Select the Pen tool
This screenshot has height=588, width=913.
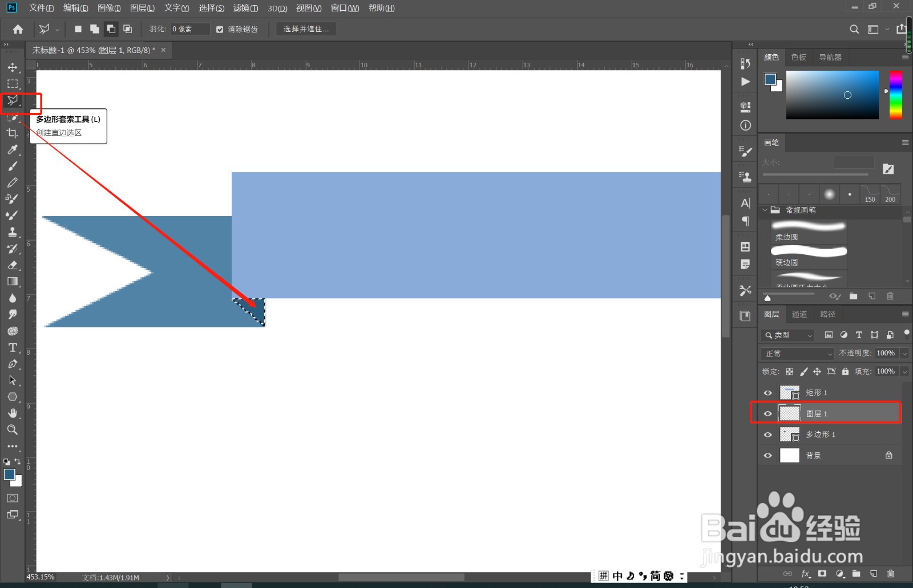click(x=13, y=364)
